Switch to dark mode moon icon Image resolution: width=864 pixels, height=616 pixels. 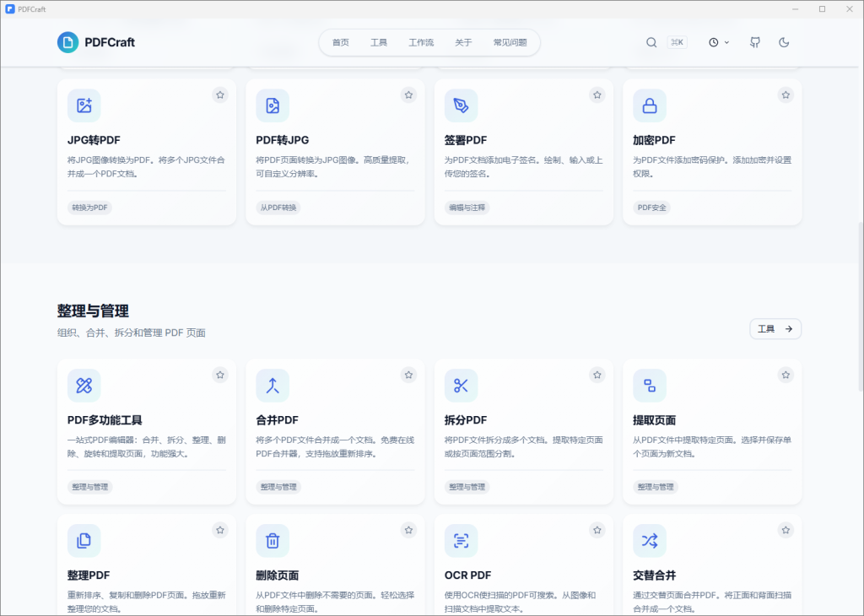click(784, 42)
